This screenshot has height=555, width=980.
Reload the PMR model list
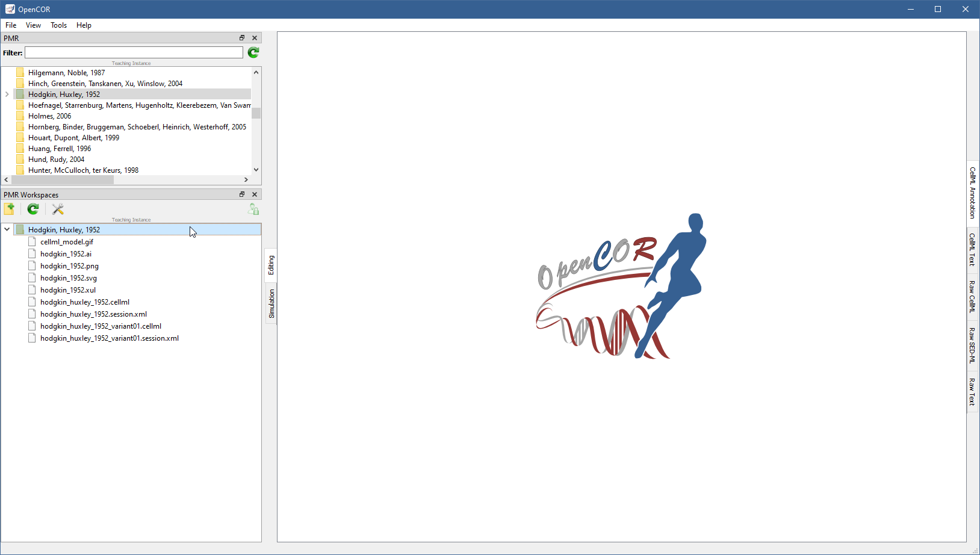[253, 53]
